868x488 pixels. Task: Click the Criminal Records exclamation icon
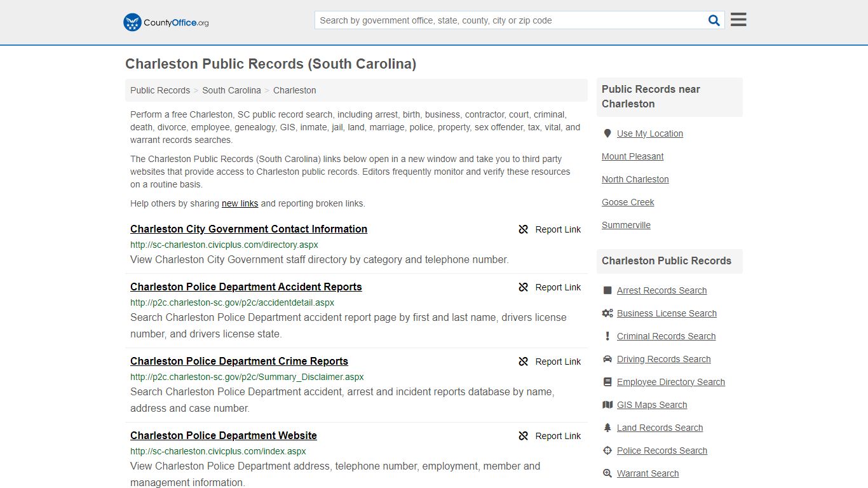(607, 336)
